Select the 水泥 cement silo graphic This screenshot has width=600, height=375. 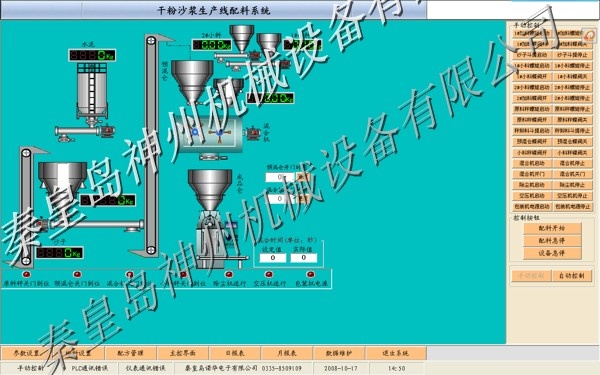pyautogui.click(x=92, y=92)
